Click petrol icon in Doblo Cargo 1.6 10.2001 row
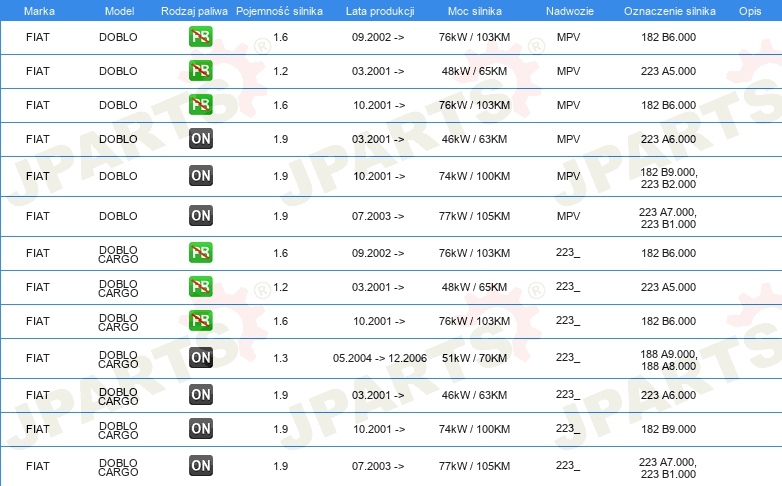 tap(200, 320)
